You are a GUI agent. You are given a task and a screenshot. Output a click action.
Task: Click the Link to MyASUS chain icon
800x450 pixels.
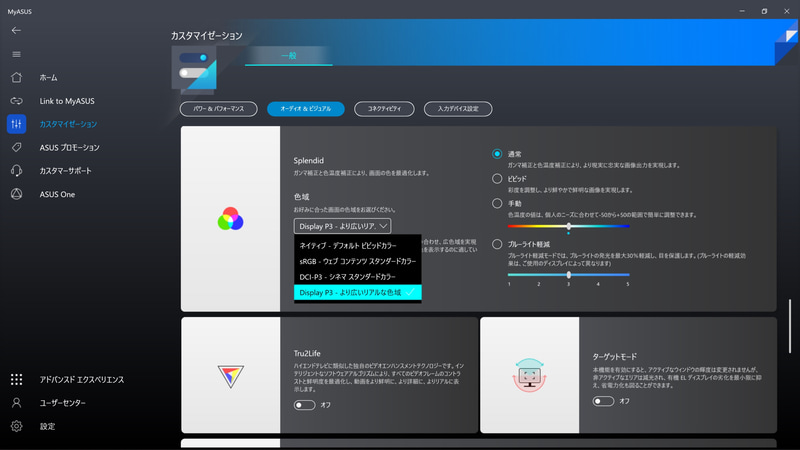pos(16,101)
